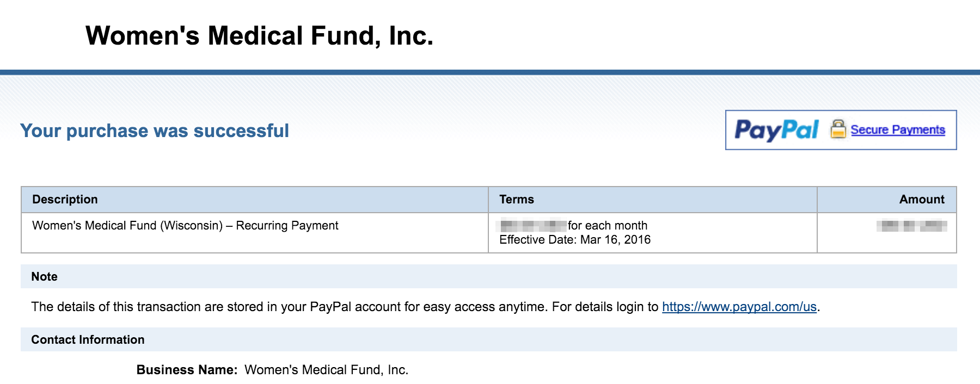
Task: Click the gold padlock icon
Action: (838, 129)
